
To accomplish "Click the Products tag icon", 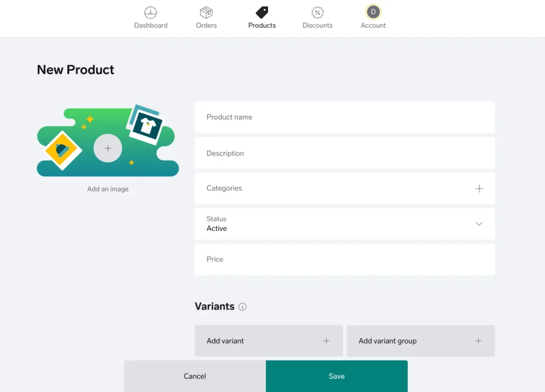I will [x=261, y=11].
